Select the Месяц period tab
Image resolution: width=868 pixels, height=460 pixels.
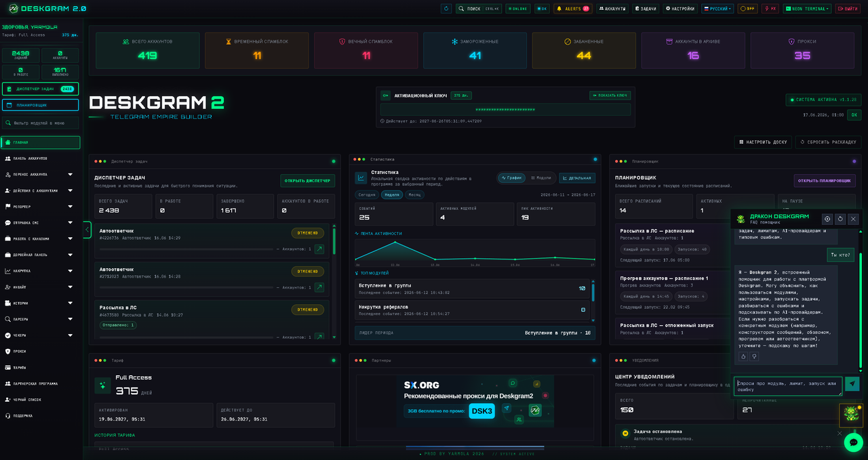(x=414, y=194)
